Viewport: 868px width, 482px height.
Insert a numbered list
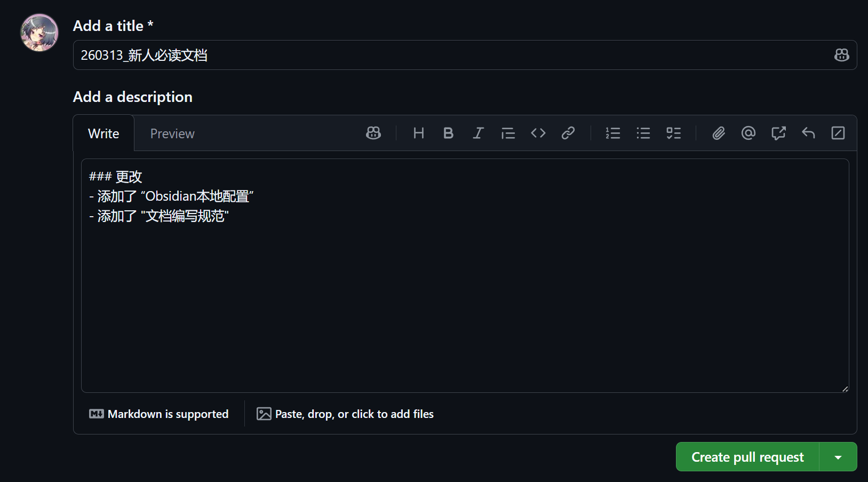(613, 133)
